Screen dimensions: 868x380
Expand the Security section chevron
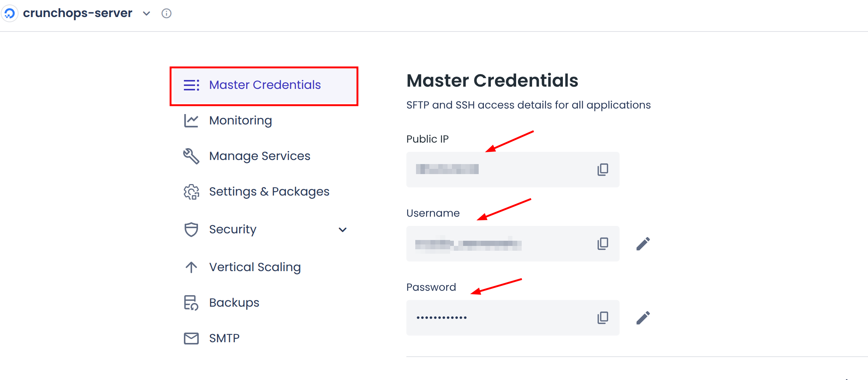click(343, 230)
